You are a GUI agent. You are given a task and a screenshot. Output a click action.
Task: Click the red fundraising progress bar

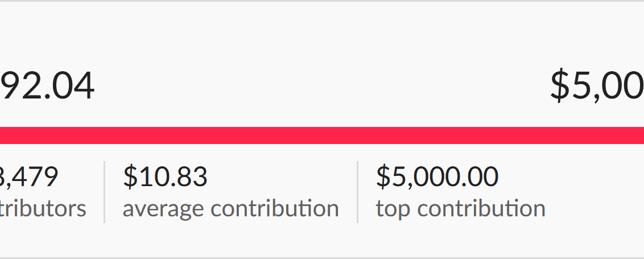(x=322, y=135)
